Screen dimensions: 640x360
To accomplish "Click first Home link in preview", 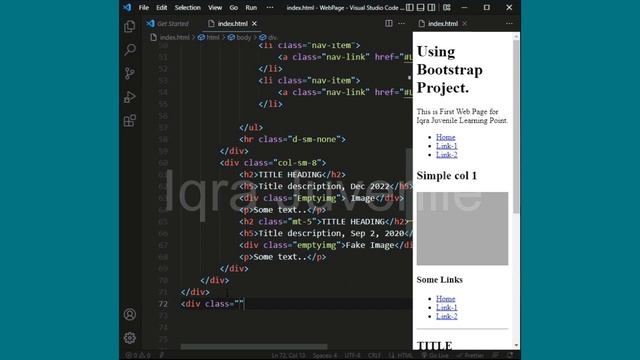I will (x=445, y=137).
